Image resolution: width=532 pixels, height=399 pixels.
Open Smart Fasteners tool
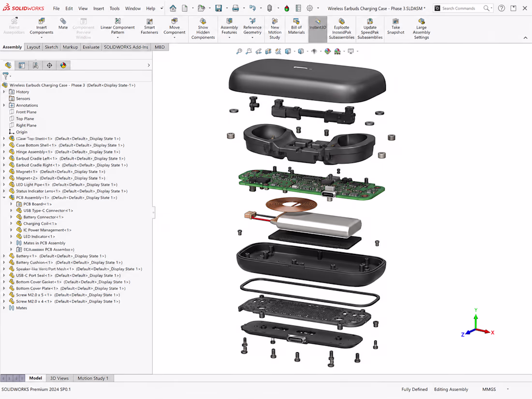[x=149, y=27]
